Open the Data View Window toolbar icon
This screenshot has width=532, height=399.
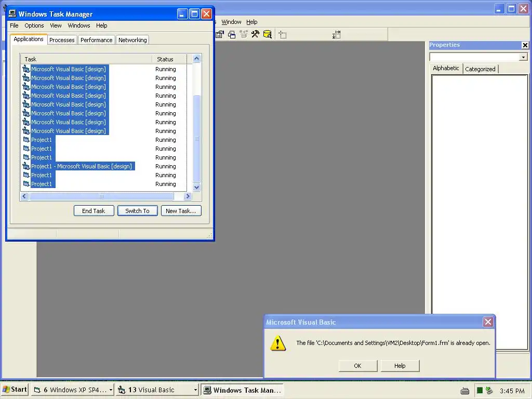[268, 34]
